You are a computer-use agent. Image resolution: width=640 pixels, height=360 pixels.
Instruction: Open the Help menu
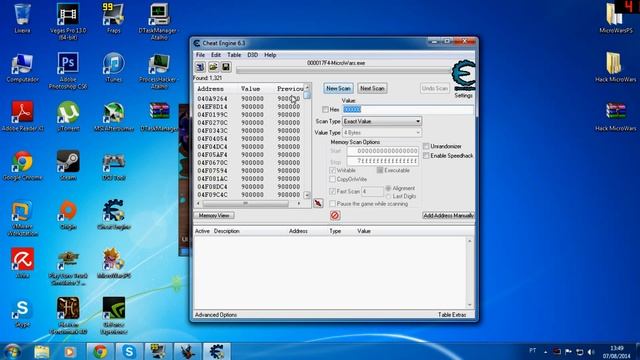[x=270, y=55]
